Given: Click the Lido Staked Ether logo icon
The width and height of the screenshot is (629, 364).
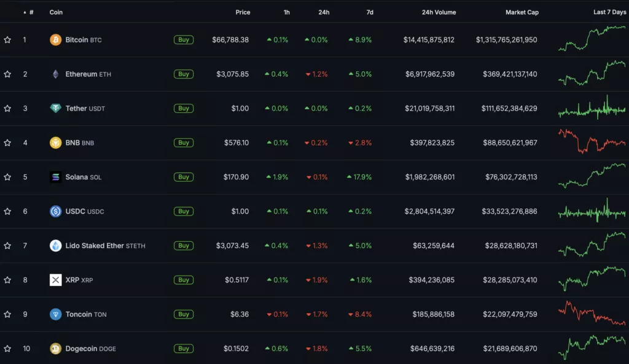Looking at the screenshot, I should pos(55,246).
